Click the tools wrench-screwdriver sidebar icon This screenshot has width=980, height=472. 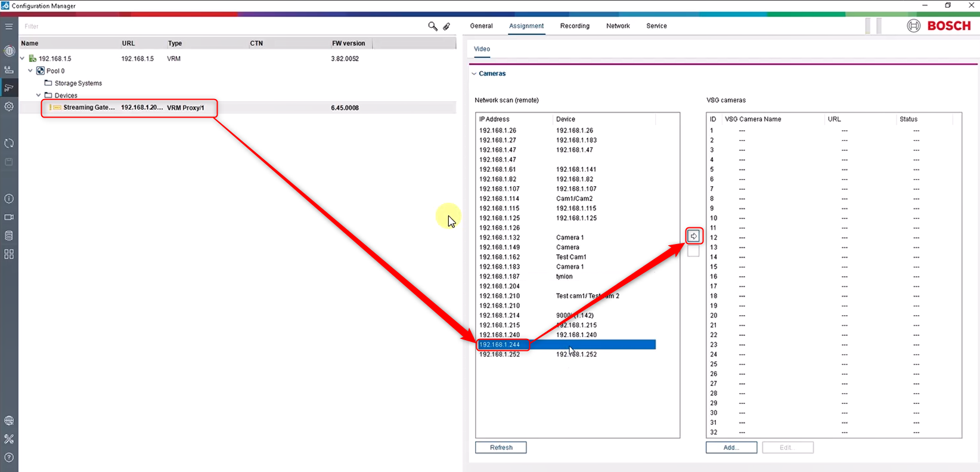click(x=9, y=439)
